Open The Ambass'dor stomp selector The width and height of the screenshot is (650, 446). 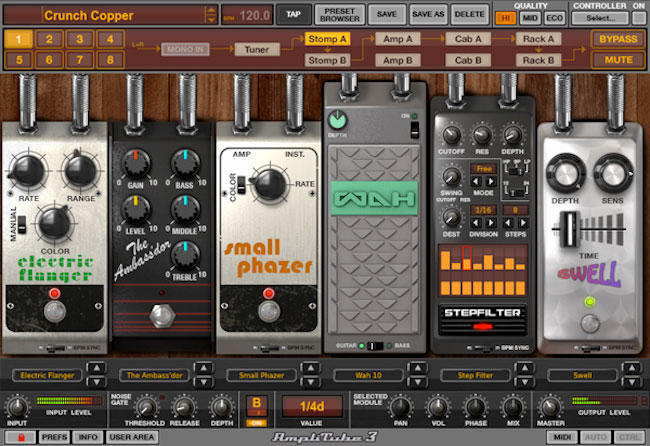point(154,376)
